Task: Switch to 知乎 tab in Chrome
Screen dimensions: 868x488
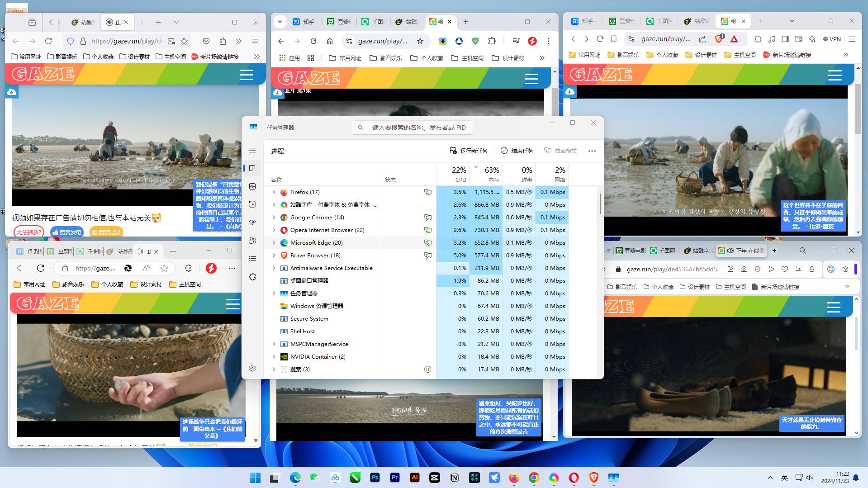Action: (304, 21)
